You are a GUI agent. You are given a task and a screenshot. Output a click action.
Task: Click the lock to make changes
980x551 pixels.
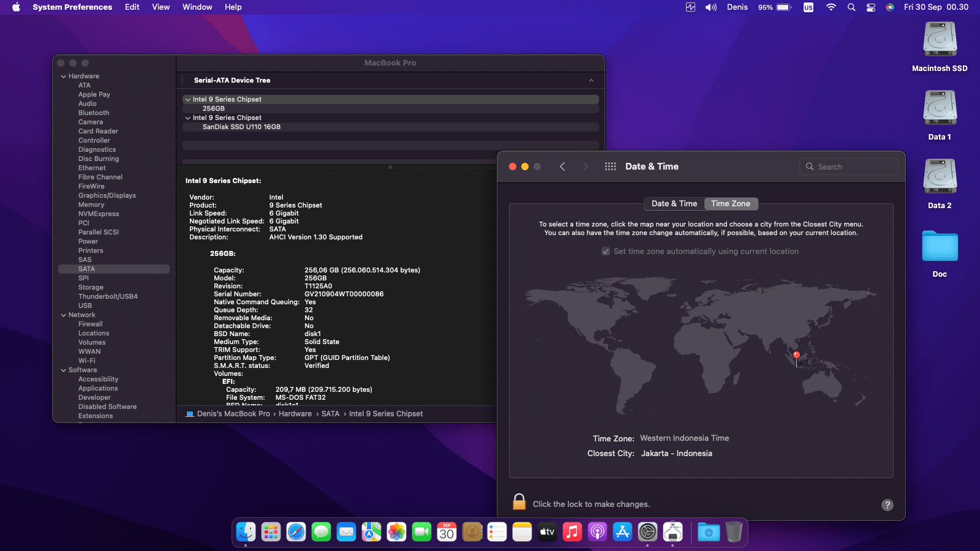click(519, 502)
